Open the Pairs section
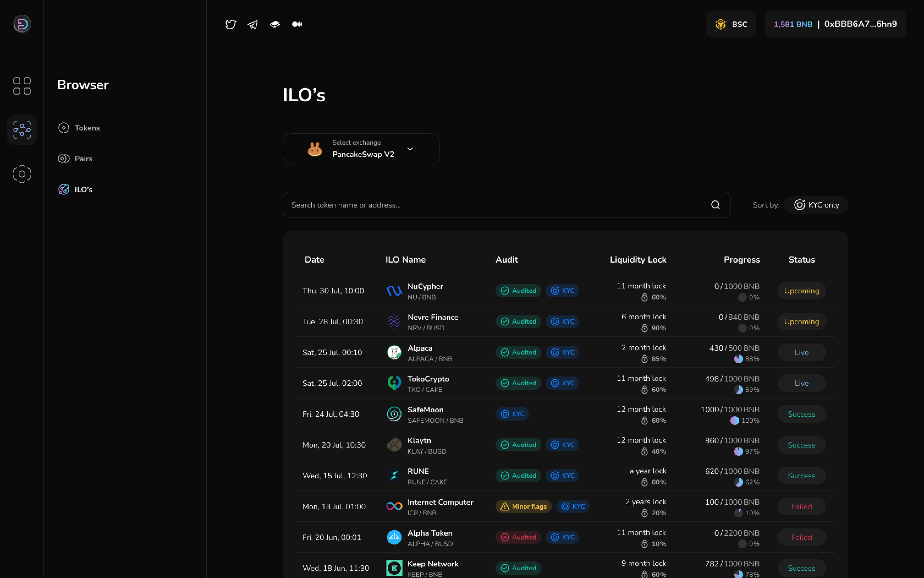 (75, 159)
